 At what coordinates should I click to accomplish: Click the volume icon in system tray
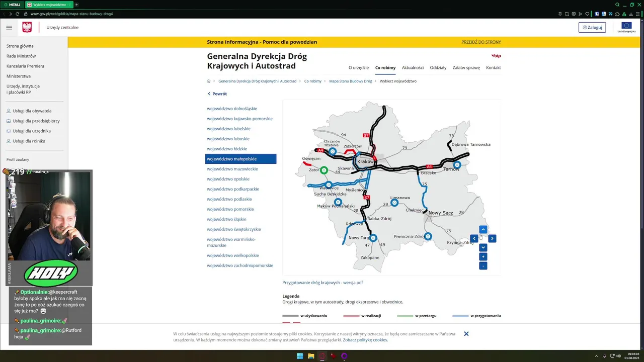(618, 356)
